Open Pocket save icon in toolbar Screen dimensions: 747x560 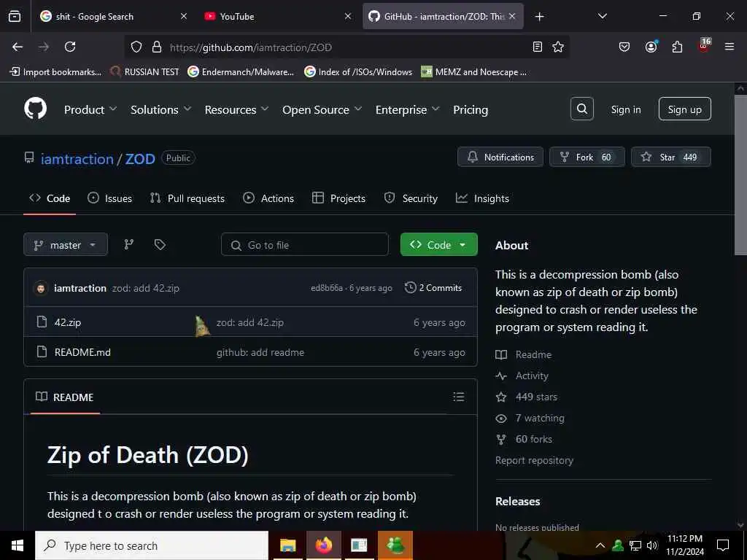coord(624,47)
